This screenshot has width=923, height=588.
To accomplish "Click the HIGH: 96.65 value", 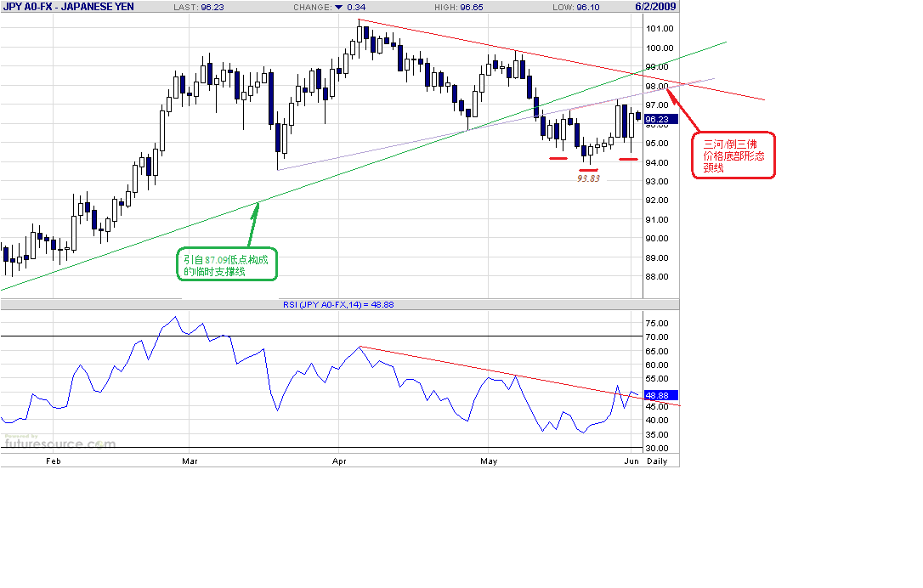I will coord(459,7).
